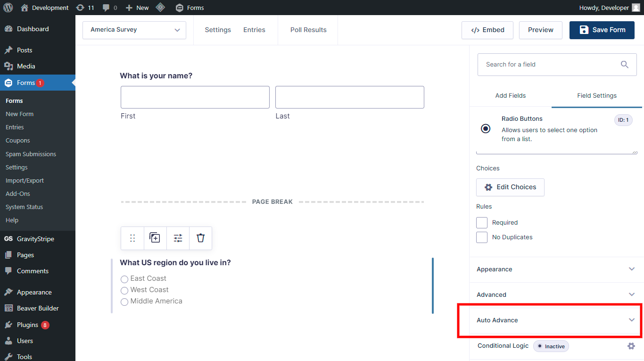This screenshot has height=361, width=644.
Task: Delete the field with trash icon
Action: click(200, 238)
